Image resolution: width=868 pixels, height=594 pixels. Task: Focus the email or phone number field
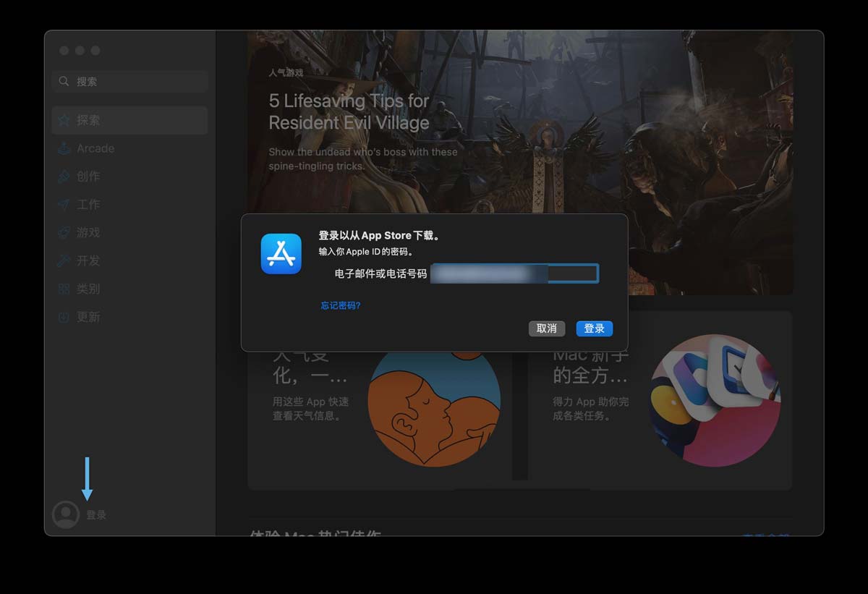tap(514, 273)
